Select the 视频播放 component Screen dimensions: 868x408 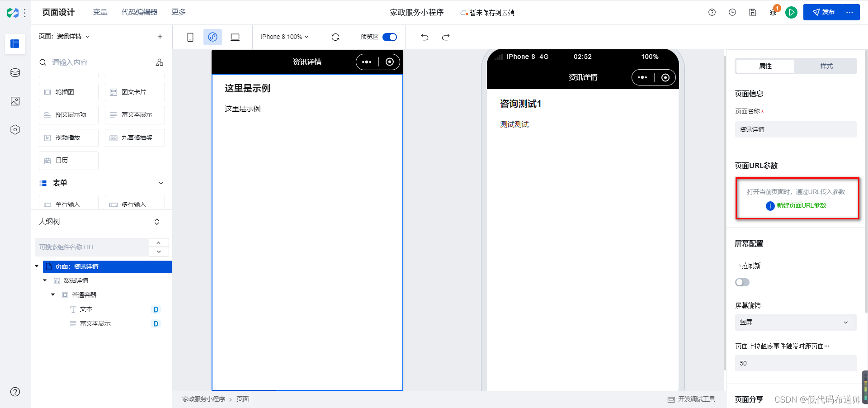click(x=69, y=138)
